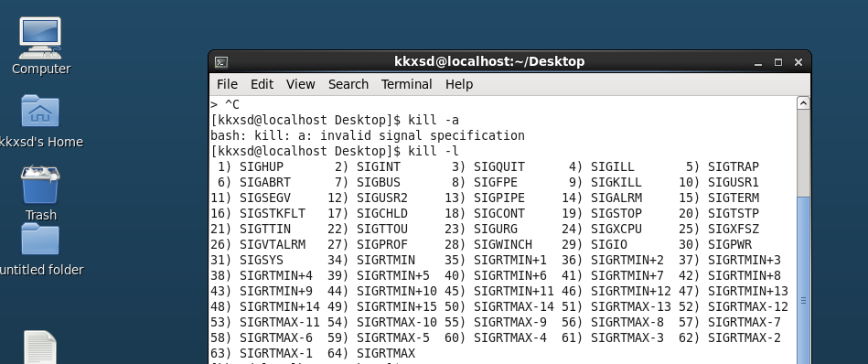Viewport: 868px width, 364px height.
Task: Click the terminal icon in the title bar
Action: (x=221, y=62)
